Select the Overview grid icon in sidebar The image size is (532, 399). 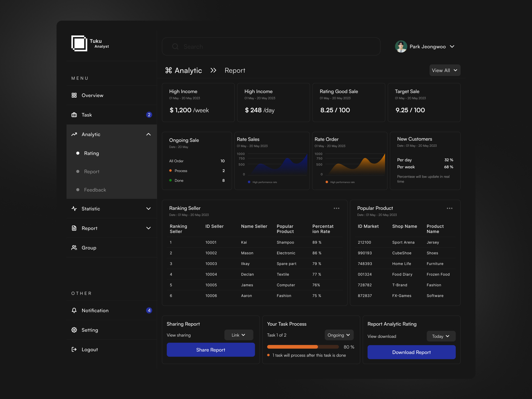[x=74, y=95]
